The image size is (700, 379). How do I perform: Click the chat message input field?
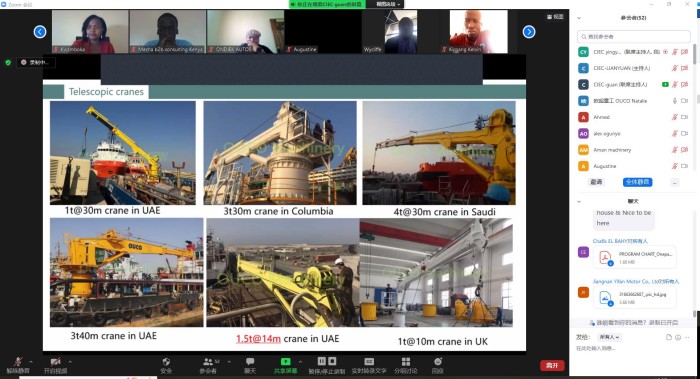634,348
